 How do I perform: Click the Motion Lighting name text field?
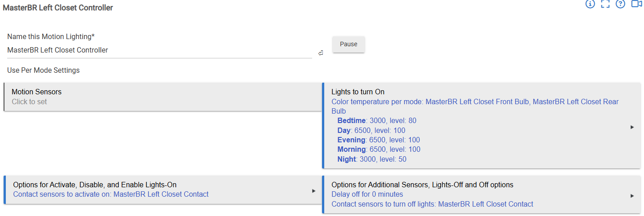(159, 50)
